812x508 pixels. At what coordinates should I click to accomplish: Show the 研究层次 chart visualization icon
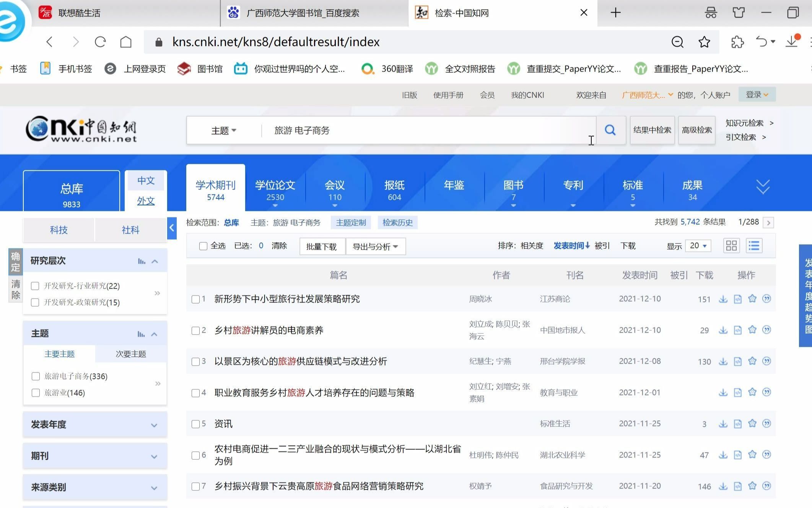coord(142,261)
